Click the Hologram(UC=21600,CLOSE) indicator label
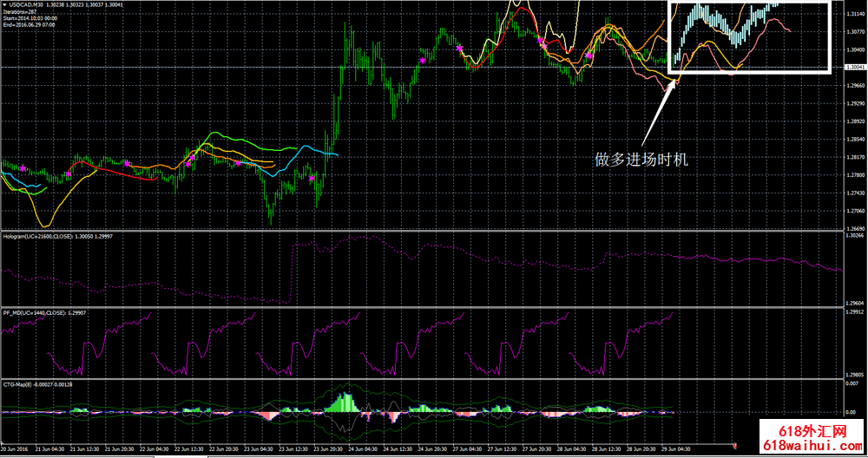 pyautogui.click(x=39, y=236)
